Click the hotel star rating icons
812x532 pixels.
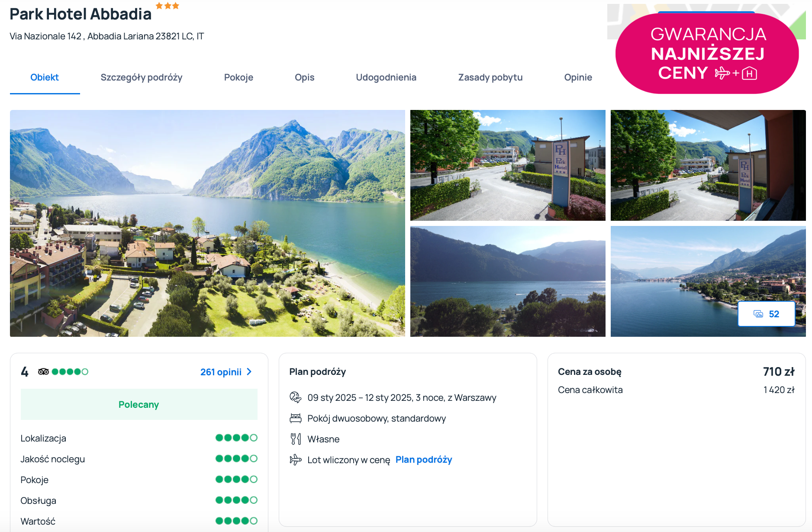(x=167, y=6)
